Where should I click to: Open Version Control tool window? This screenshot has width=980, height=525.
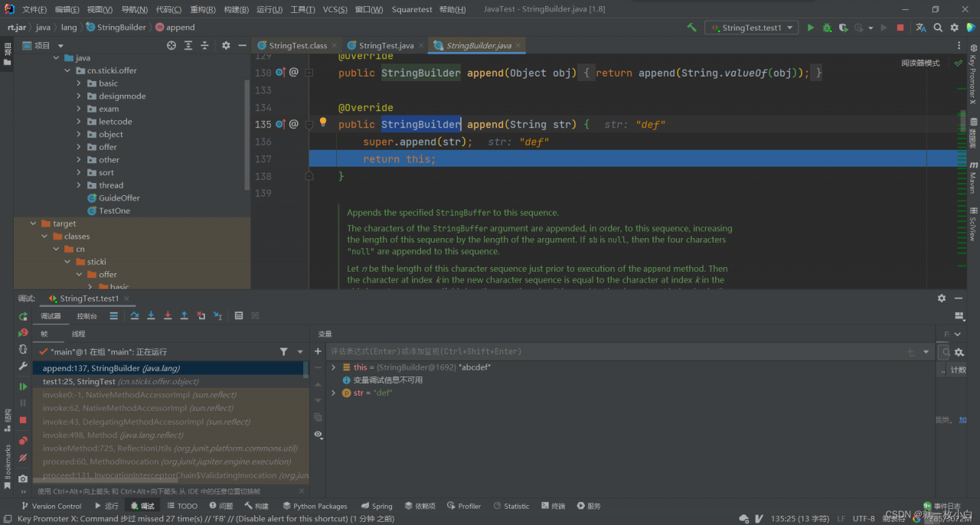pos(51,506)
